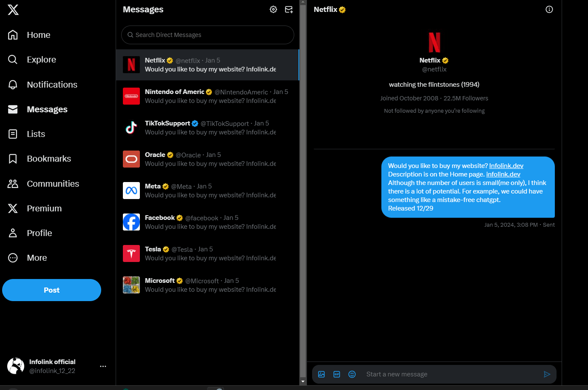588x390 pixels.
Task: Open account menu dots by Infolink official
Action: coord(103,366)
